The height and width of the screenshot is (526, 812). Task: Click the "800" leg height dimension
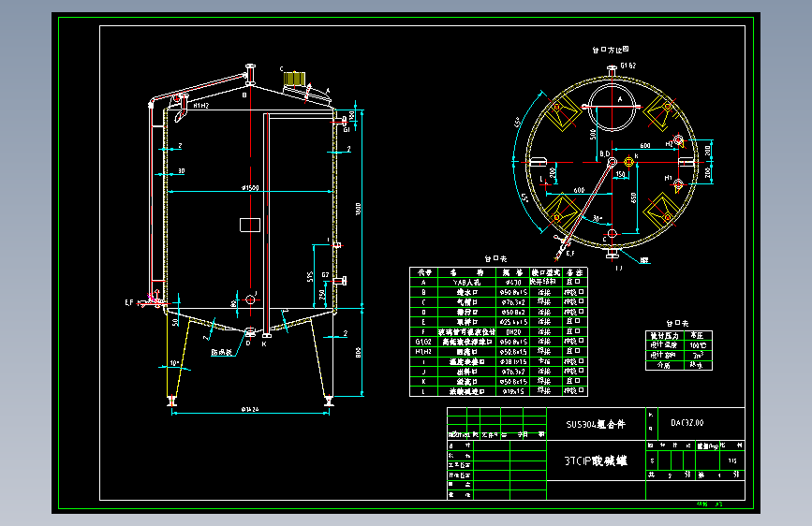click(x=358, y=353)
